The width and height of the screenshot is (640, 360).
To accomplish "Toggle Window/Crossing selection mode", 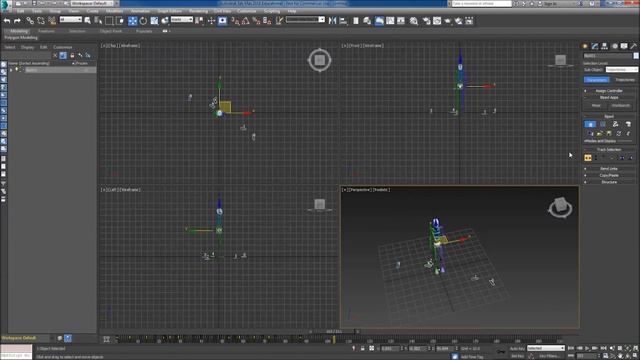I will pos(120,21).
